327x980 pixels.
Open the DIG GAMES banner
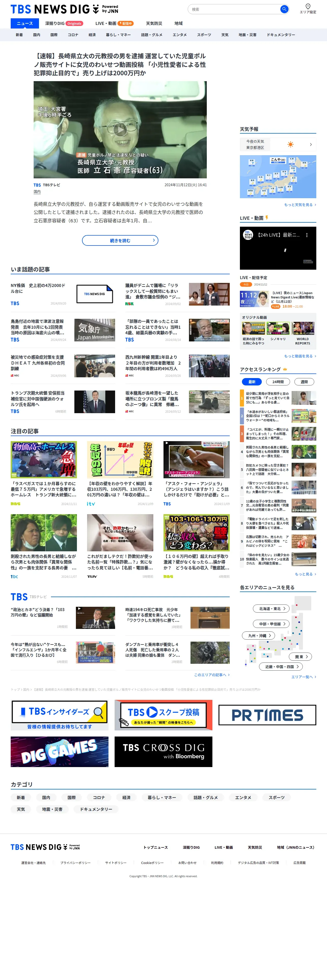(x=59, y=751)
